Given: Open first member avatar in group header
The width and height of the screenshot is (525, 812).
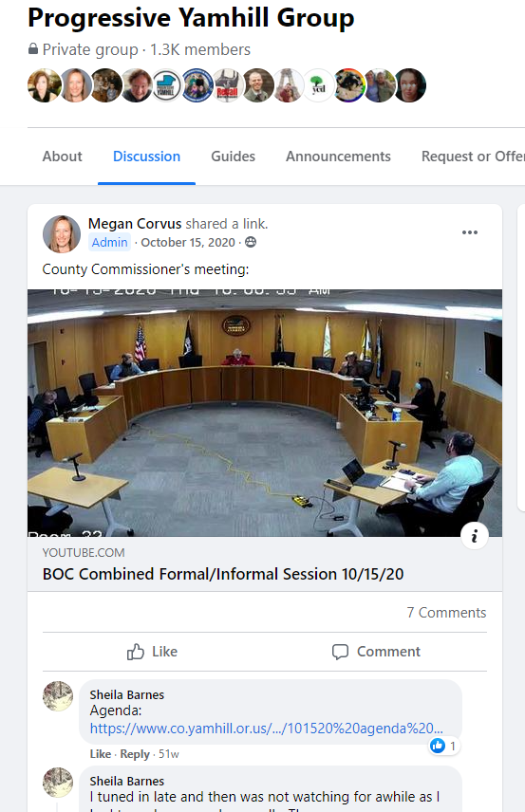Looking at the screenshot, I should (x=44, y=85).
